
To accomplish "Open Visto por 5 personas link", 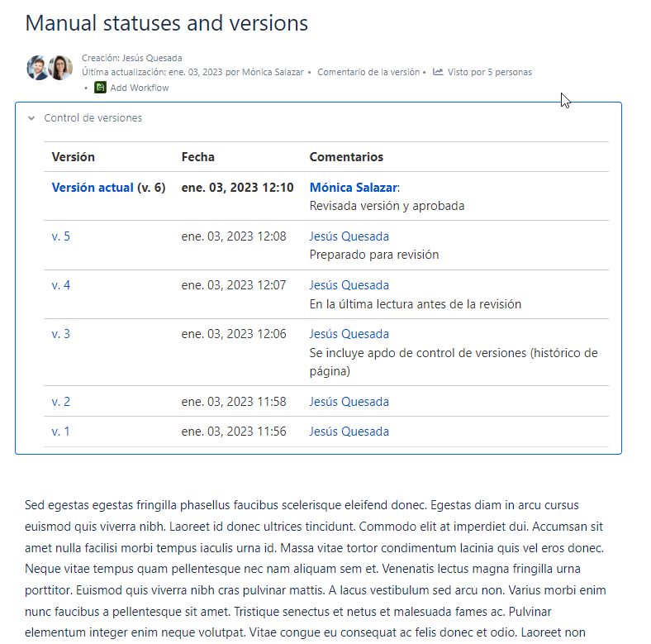I will [490, 72].
